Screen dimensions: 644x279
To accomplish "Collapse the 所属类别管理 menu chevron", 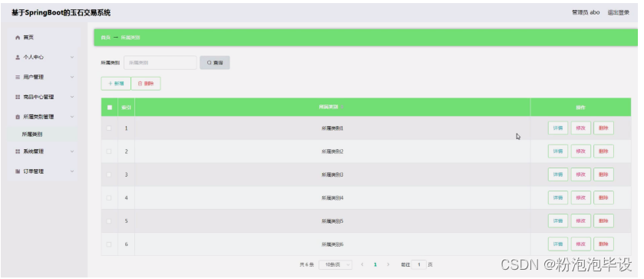I will click(x=72, y=117).
